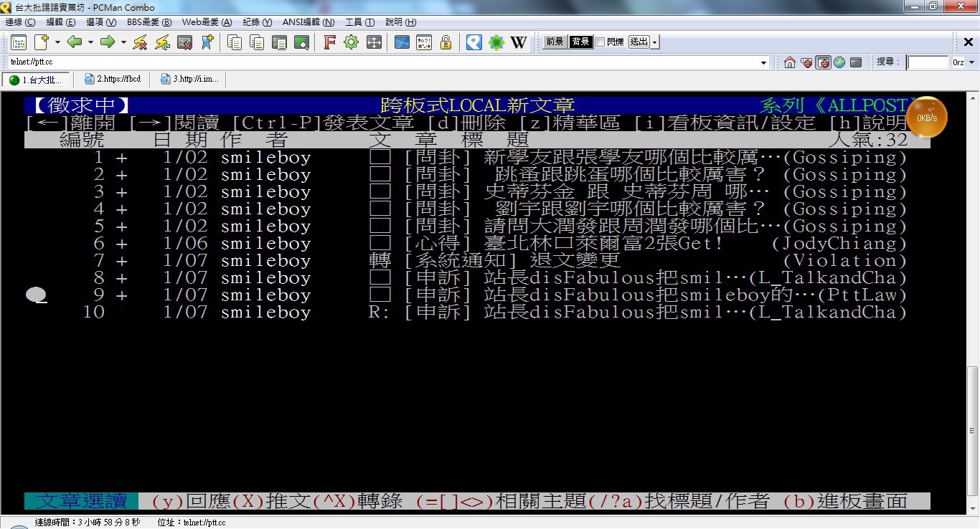Switch to the 3.http://i.im tab
980x529 pixels.
(189, 80)
